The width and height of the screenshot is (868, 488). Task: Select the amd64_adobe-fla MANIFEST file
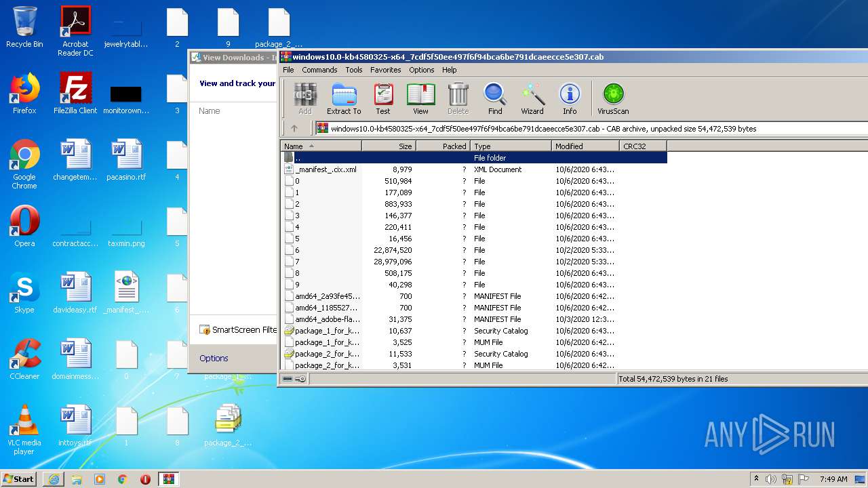tap(474, 319)
